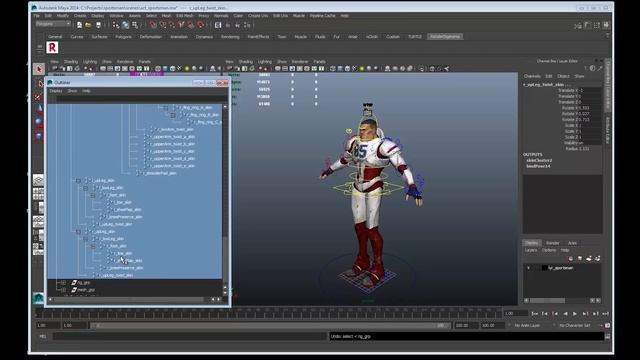Image resolution: width=640 pixels, height=360 pixels.
Task: Toggle V visibility of lyr_sportsman layer
Action: 529,268
